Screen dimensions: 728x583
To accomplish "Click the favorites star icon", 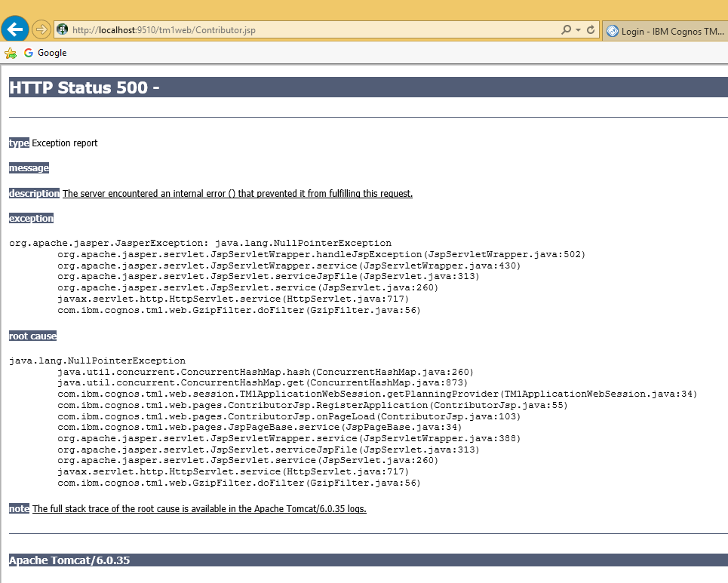I will tap(11, 53).
